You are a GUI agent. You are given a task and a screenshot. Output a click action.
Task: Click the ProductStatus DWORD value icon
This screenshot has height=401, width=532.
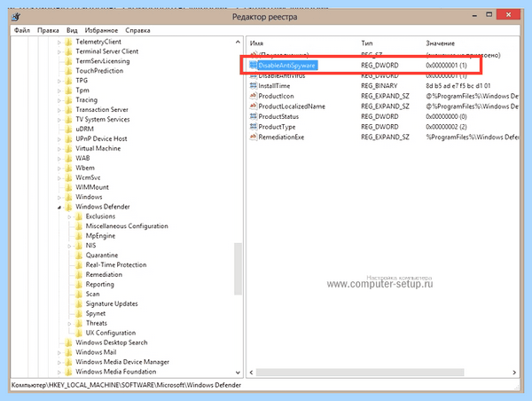tap(253, 116)
